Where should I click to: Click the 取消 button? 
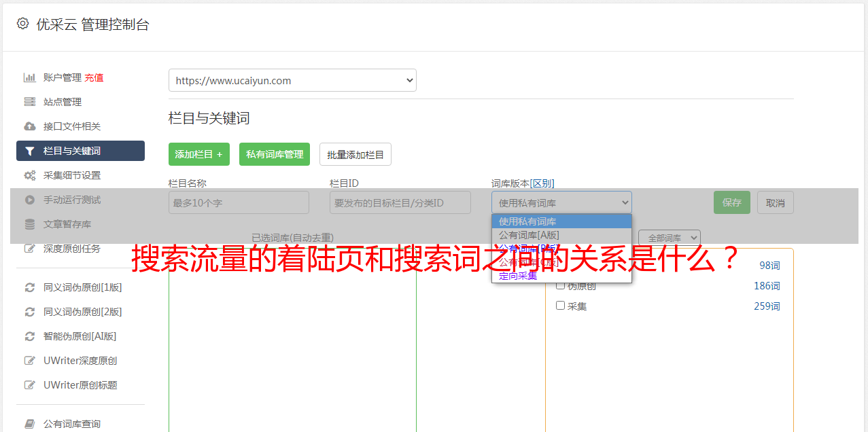click(776, 202)
